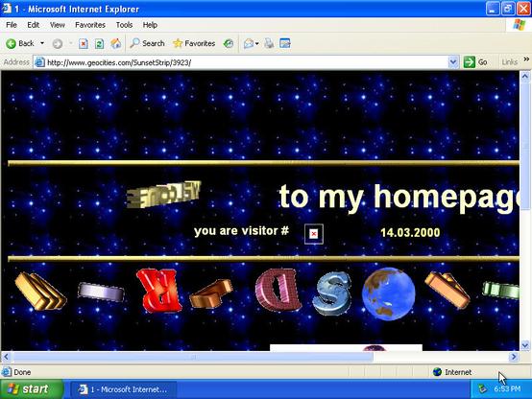This screenshot has width=532, height=399.
Task: Refresh the page with the Refresh icon
Action: (x=100, y=44)
